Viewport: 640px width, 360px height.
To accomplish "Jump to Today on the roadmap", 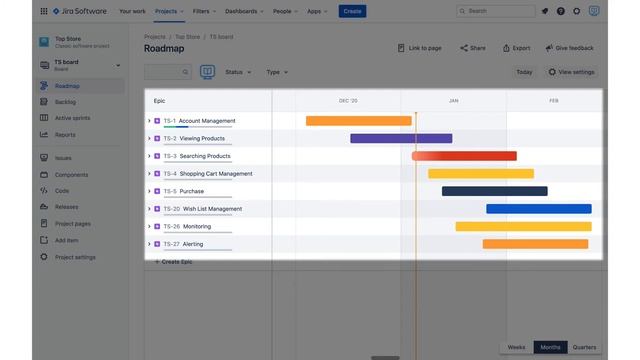I will point(524,72).
